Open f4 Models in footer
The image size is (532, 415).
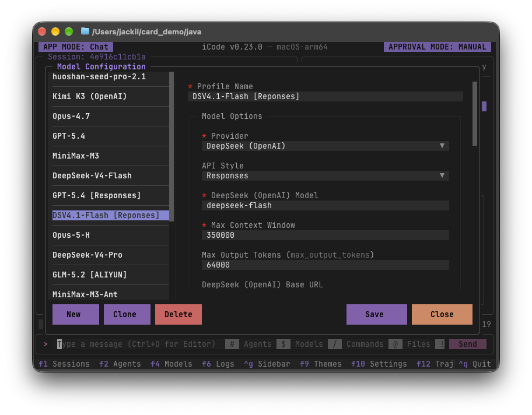pos(171,364)
